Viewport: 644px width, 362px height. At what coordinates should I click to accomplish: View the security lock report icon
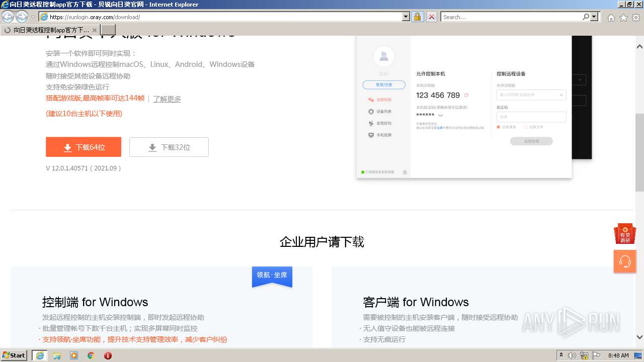tap(417, 17)
